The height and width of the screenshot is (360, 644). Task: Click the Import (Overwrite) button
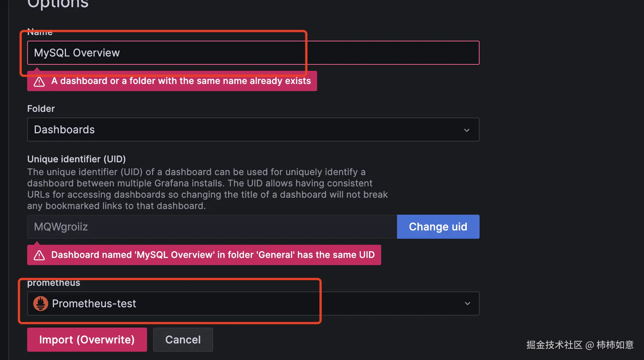coord(87,339)
